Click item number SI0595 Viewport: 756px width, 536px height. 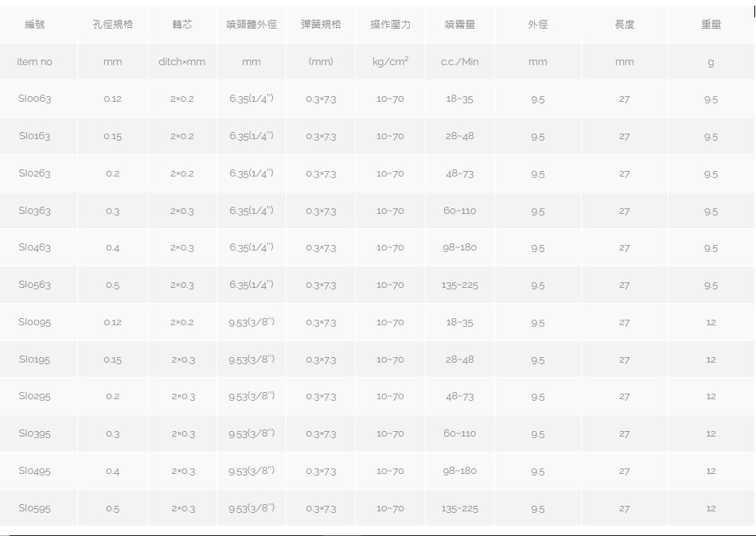tap(35, 508)
